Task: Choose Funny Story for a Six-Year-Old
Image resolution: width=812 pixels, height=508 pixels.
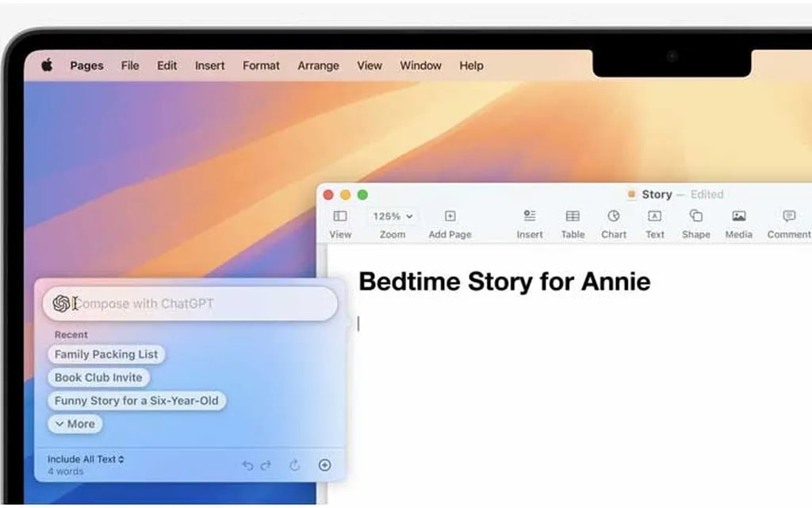Action: [136, 401]
